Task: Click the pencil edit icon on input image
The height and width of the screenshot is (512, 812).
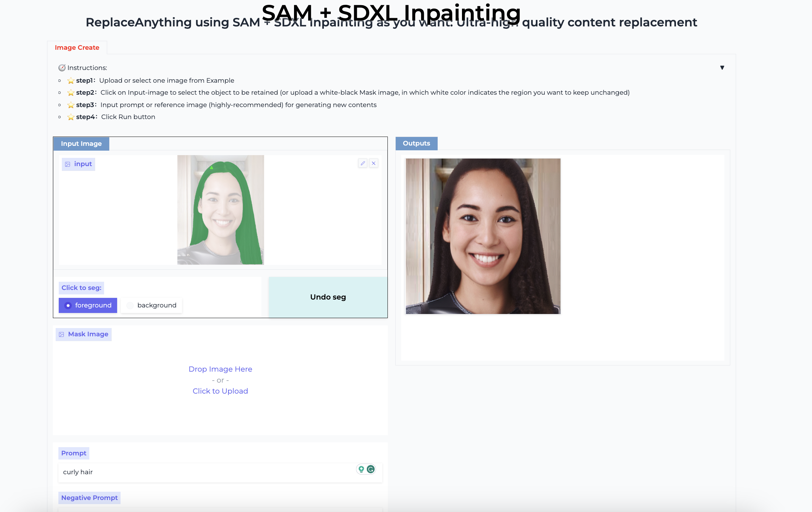Action: coord(363,163)
